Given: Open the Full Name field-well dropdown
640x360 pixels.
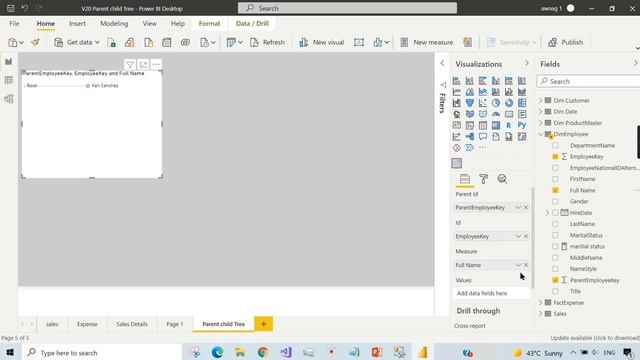Looking at the screenshot, I should tap(518, 265).
